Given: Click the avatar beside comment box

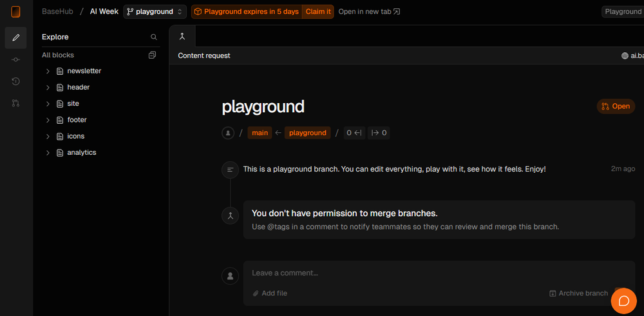Looking at the screenshot, I should point(231,275).
